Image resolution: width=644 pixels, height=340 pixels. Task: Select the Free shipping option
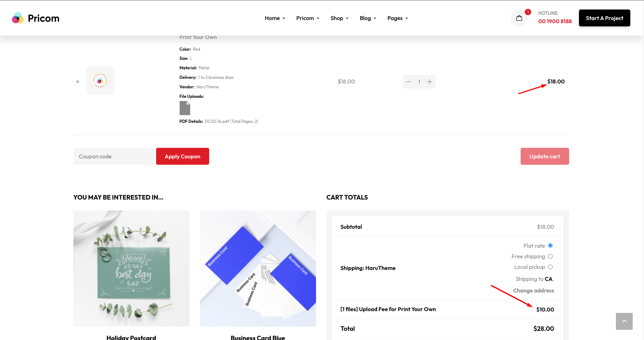[550, 257]
